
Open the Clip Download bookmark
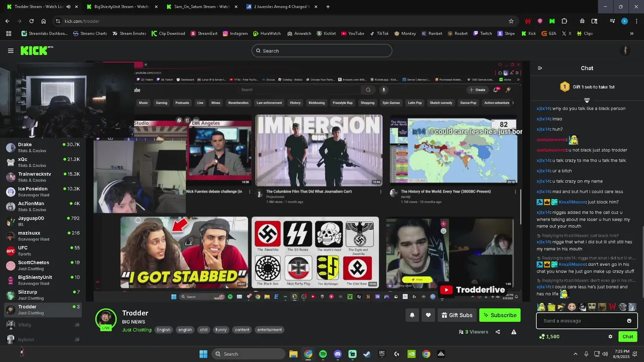point(168,34)
